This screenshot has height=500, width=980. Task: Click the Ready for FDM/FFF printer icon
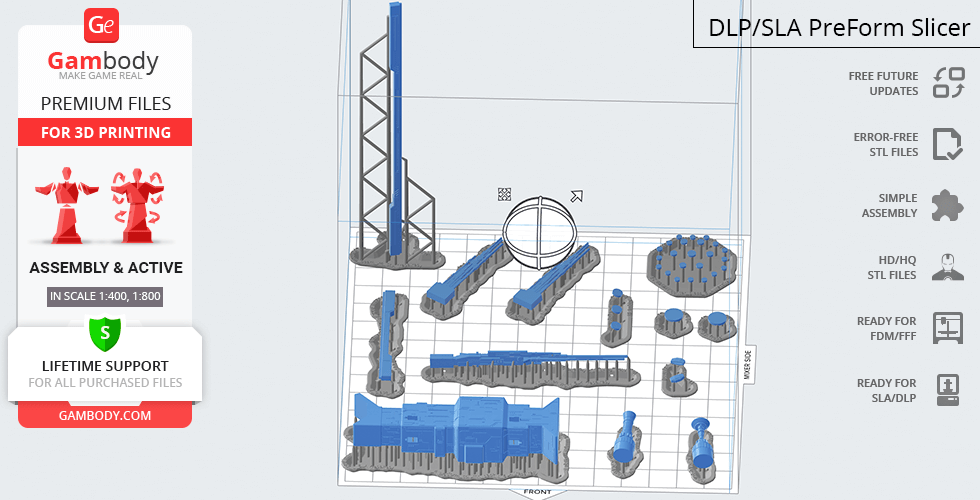[947, 328]
